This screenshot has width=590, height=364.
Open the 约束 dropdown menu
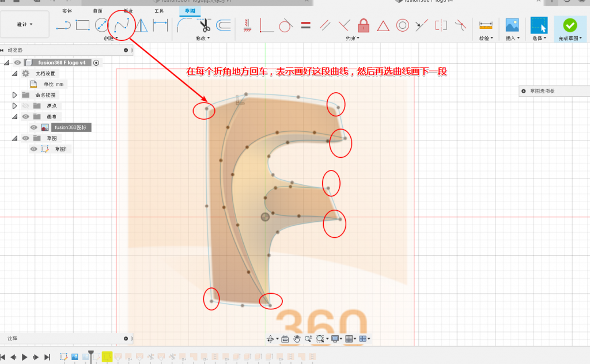tap(353, 39)
